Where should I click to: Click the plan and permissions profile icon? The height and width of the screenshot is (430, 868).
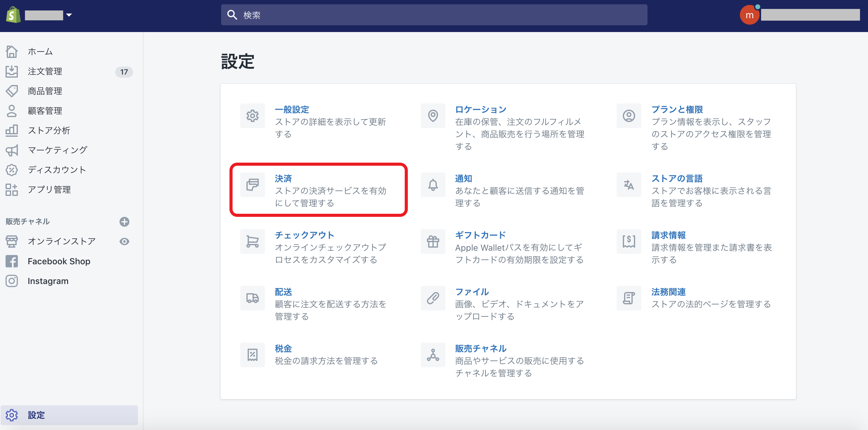pos(629,116)
